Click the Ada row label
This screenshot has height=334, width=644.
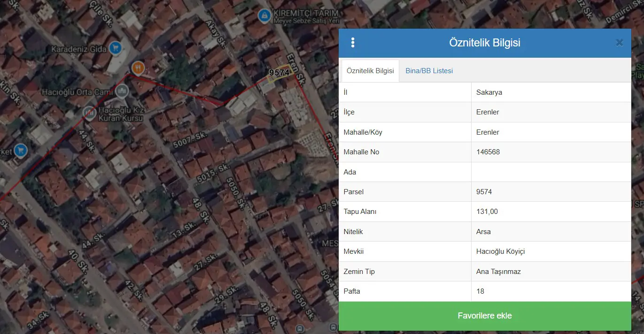[x=350, y=172]
